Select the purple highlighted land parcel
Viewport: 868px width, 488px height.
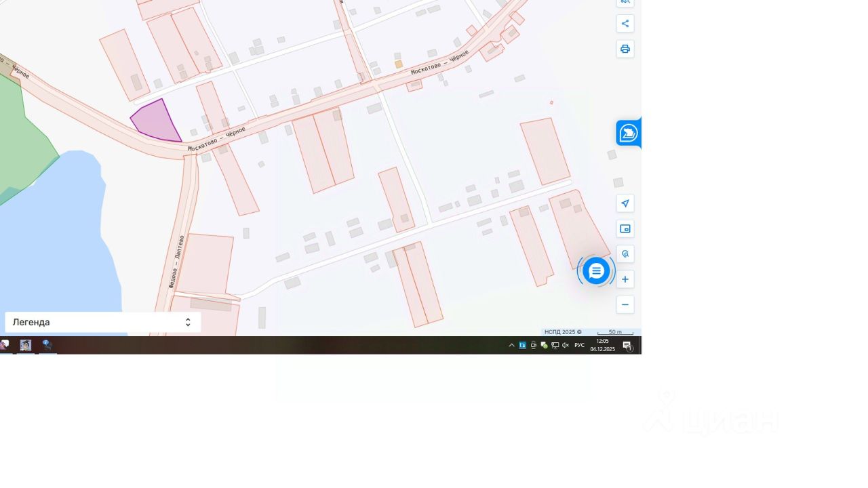(x=155, y=122)
